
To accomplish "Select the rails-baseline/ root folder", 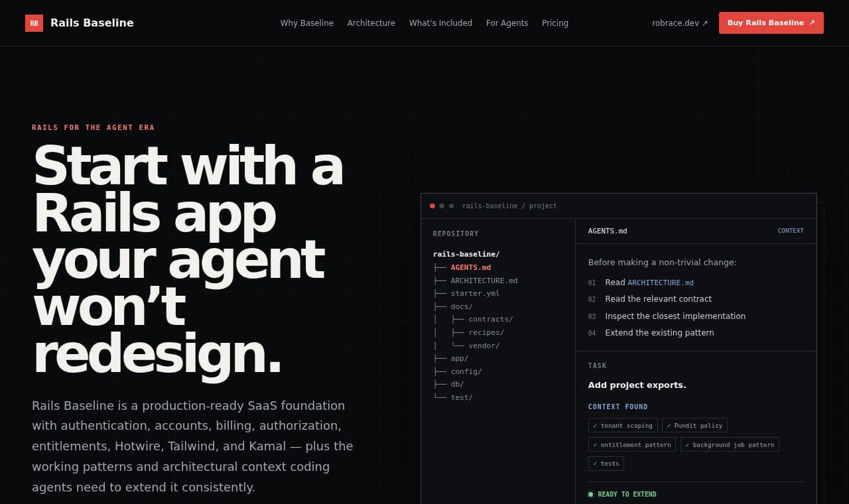I will [466, 254].
